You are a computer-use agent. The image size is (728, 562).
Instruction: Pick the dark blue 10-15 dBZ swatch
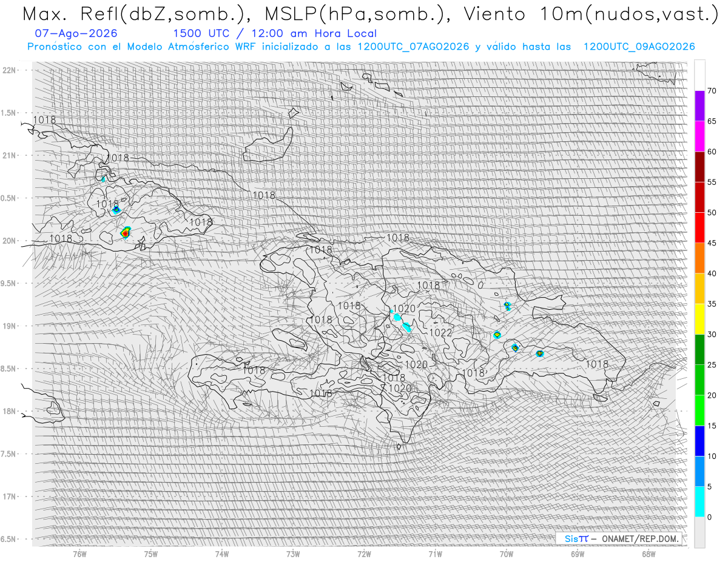point(699,441)
